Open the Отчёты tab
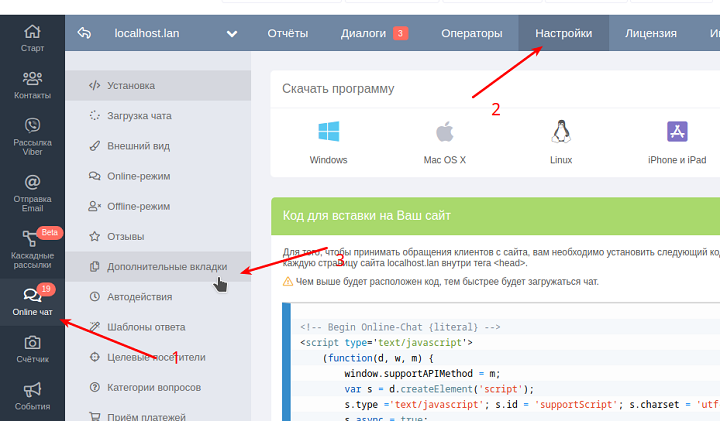Viewport: 720px width, 421px height. [288, 34]
